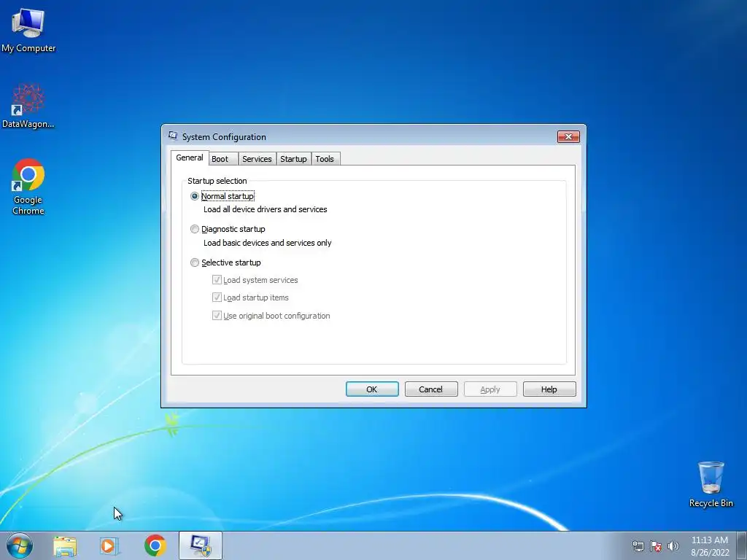Pick the Selective startup option
This screenshot has width=747, height=560.
pyautogui.click(x=225, y=262)
